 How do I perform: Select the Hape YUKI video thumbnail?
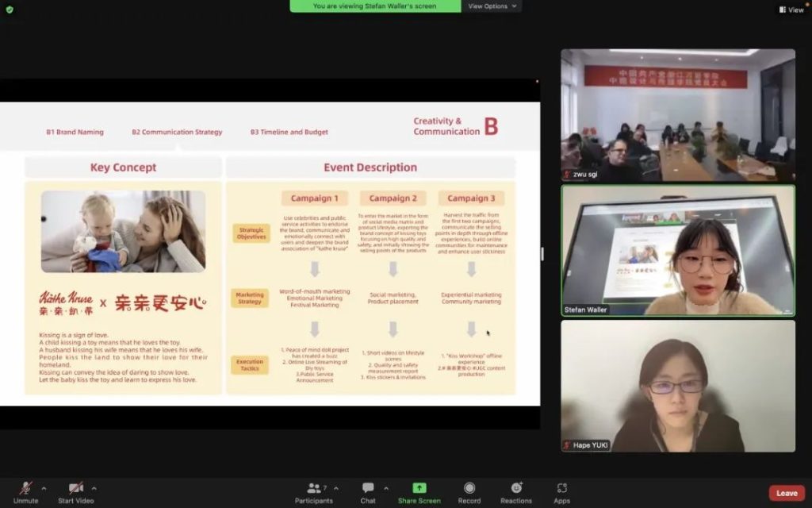(x=677, y=386)
